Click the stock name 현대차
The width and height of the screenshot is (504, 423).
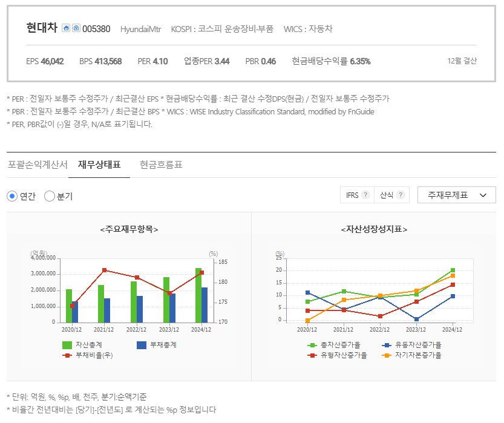42,28
